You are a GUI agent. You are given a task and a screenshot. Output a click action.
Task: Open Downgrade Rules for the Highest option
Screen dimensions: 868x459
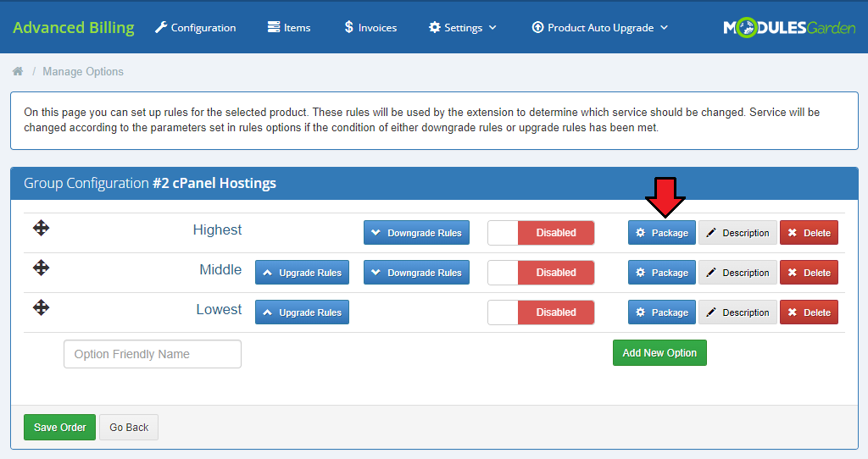pyautogui.click(x=416, y=233)
